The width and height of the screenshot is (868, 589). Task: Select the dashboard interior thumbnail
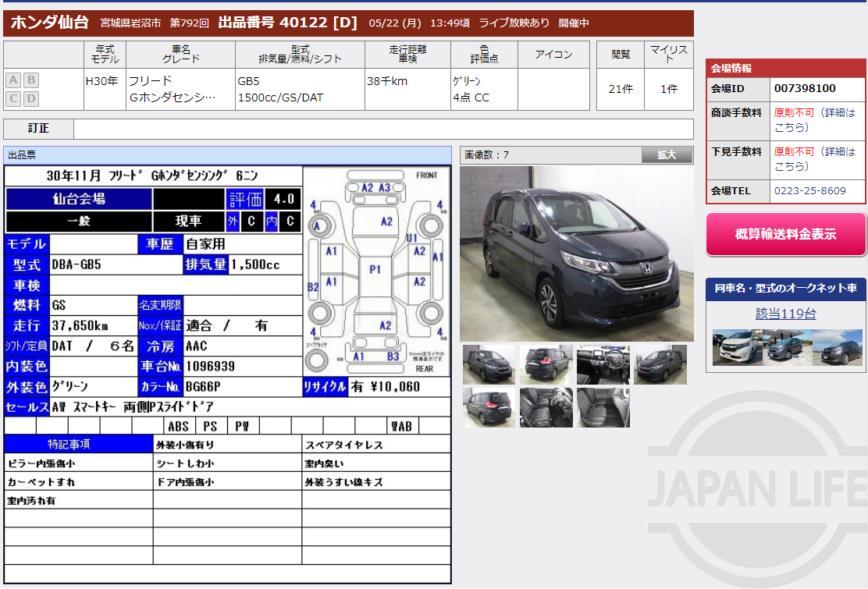pyautogui.click(x=603, y=364)
